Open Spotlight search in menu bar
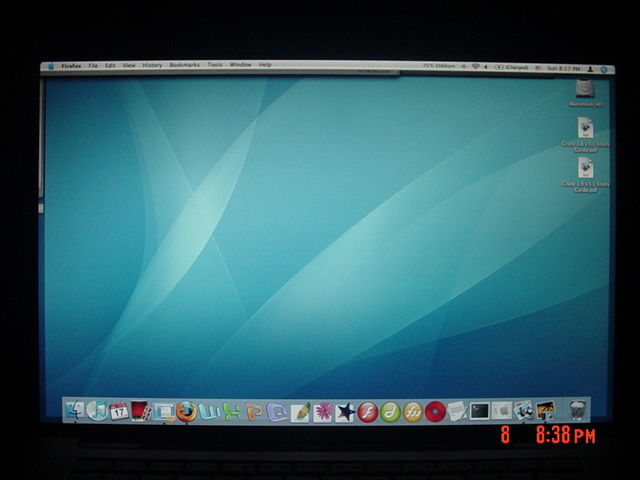Screen dimensions: 640x480 [x=604, y=70]
